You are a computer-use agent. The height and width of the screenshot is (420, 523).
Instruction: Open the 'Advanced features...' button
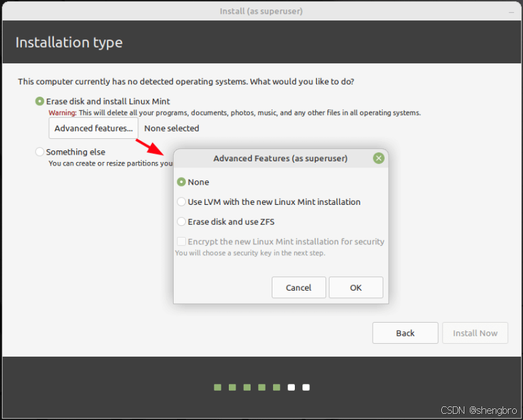93,128
